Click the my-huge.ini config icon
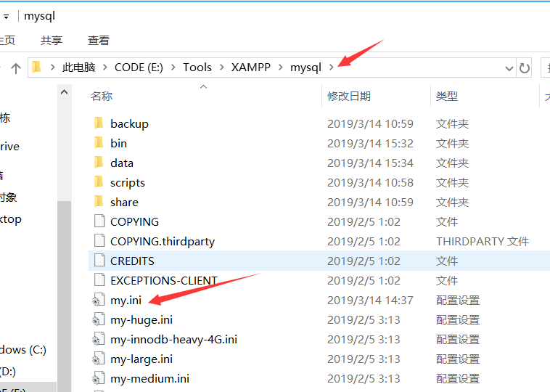Screen dimensions: 550x392 pyautogui.click(x=99, y=319)
